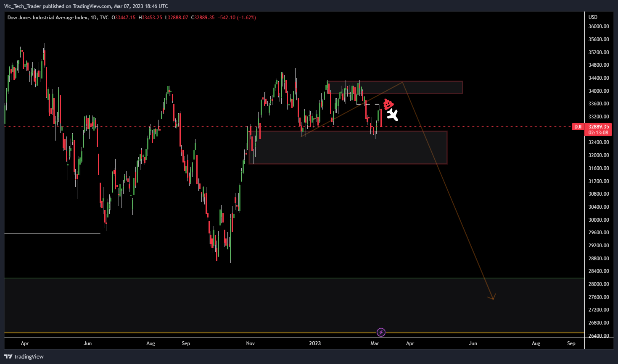
Task: Select the white dashed line drawing
Action: [368, 104]
